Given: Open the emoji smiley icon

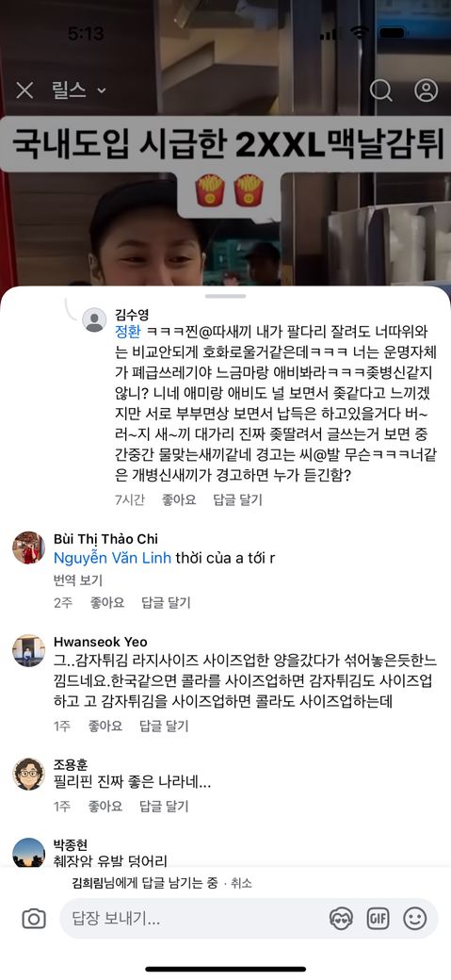Looking at the screenshot, I should [415, 919].
